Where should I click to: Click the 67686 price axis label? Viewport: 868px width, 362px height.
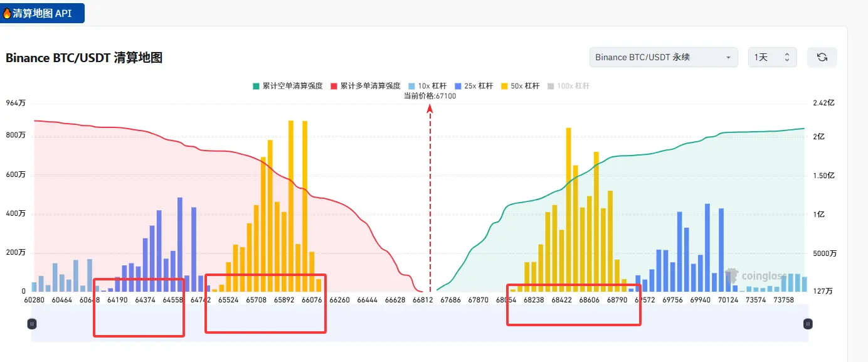pyautogui.click(x=450, y=301)
